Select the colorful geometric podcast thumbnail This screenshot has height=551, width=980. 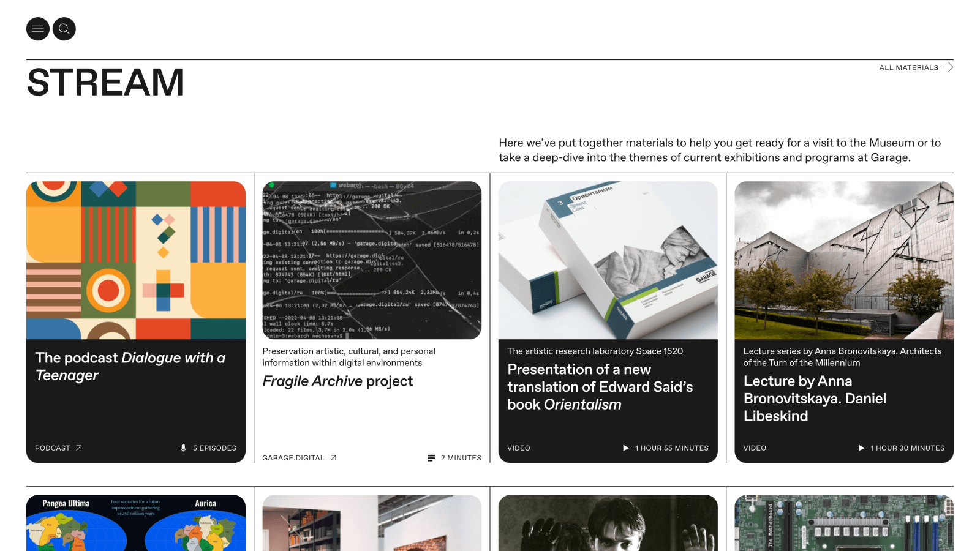136,260
